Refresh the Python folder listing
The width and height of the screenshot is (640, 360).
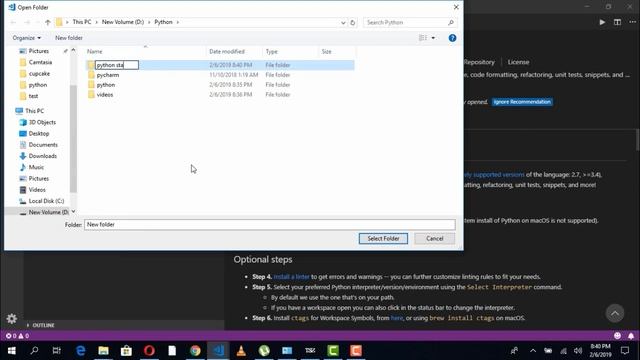pyautogui.click(x=353, y=22)
